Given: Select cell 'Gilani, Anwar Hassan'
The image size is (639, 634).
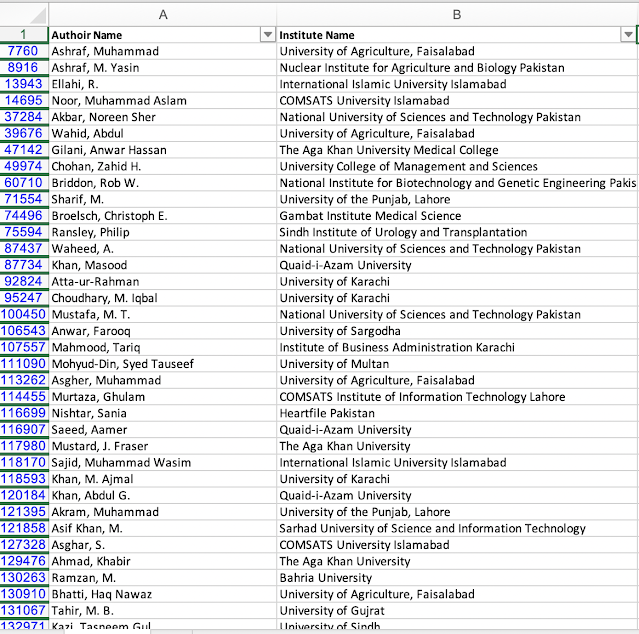Looking at the screenshot, I should [x=162, y=150].
